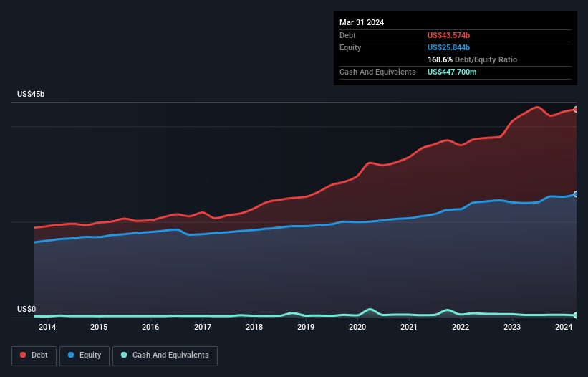Click the 168.6% Debt/Equity Ratio text

coord(472,59)
